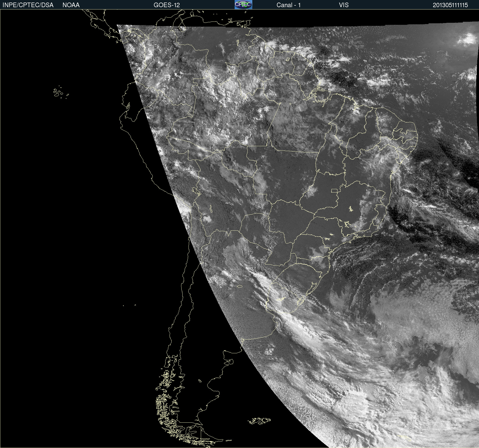
Task: Click the satellite image over Brazil
Action: point(239,229)
